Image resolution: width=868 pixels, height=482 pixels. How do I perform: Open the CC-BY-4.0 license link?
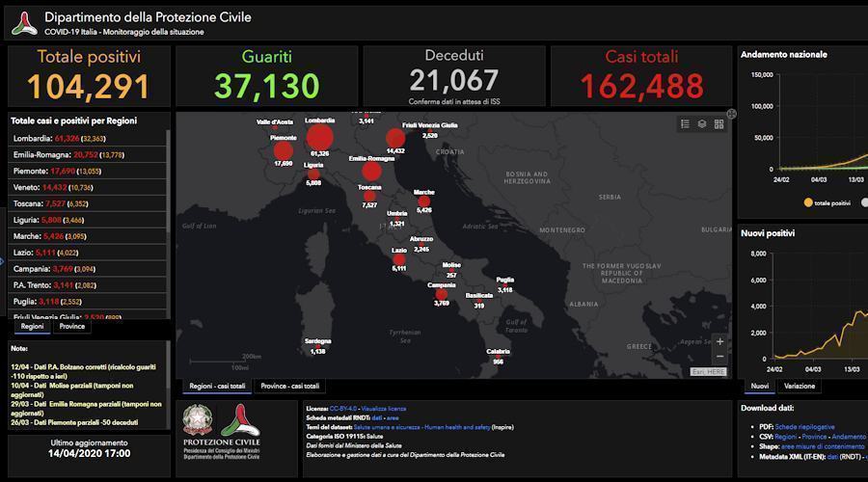click(340, 409)
